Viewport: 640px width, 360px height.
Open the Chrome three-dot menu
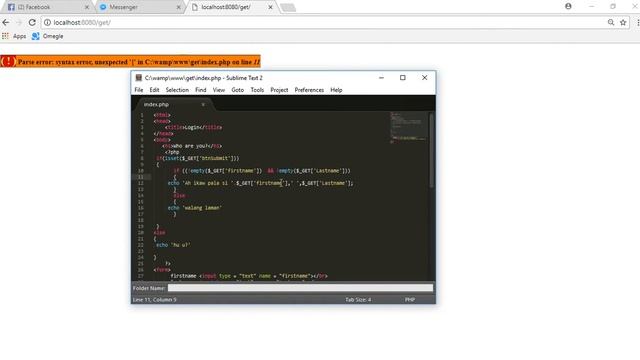(637, 22)
